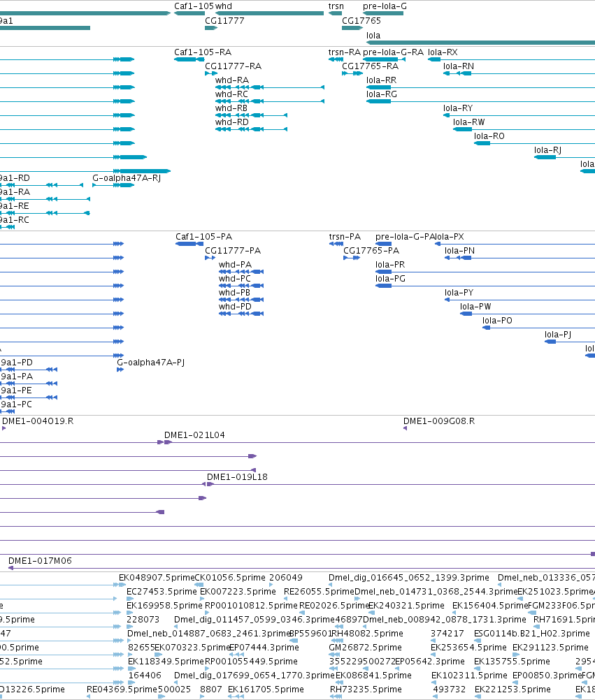595x700 pixels.
Task: Select transcript CG11777-RA
Action: coord(234,66)
